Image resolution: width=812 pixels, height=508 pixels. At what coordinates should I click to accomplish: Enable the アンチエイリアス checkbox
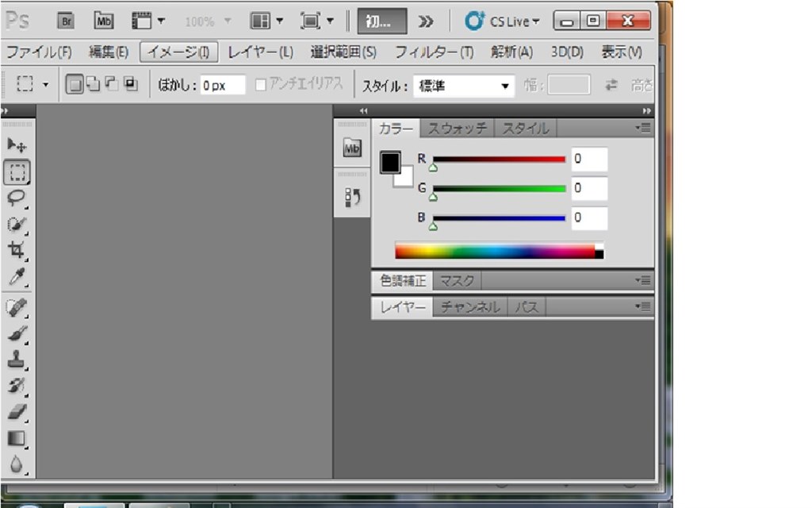(262, 85)
